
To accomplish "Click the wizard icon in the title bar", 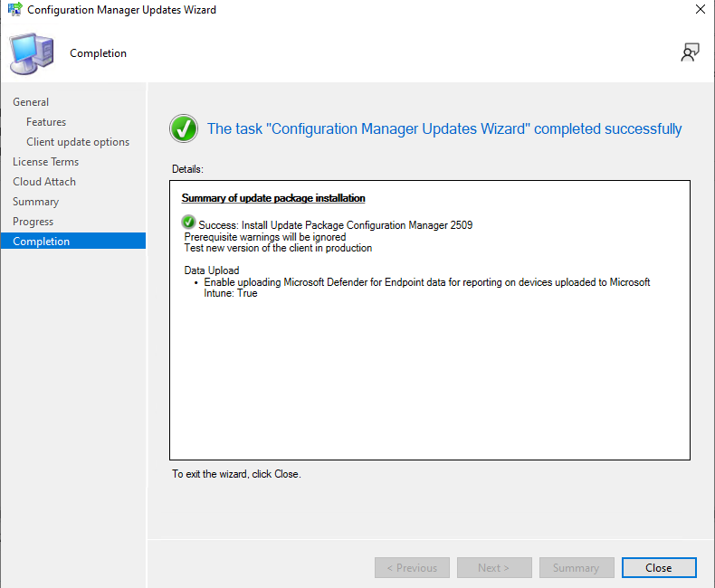I will pyautogui.click(x=14, y=10).
